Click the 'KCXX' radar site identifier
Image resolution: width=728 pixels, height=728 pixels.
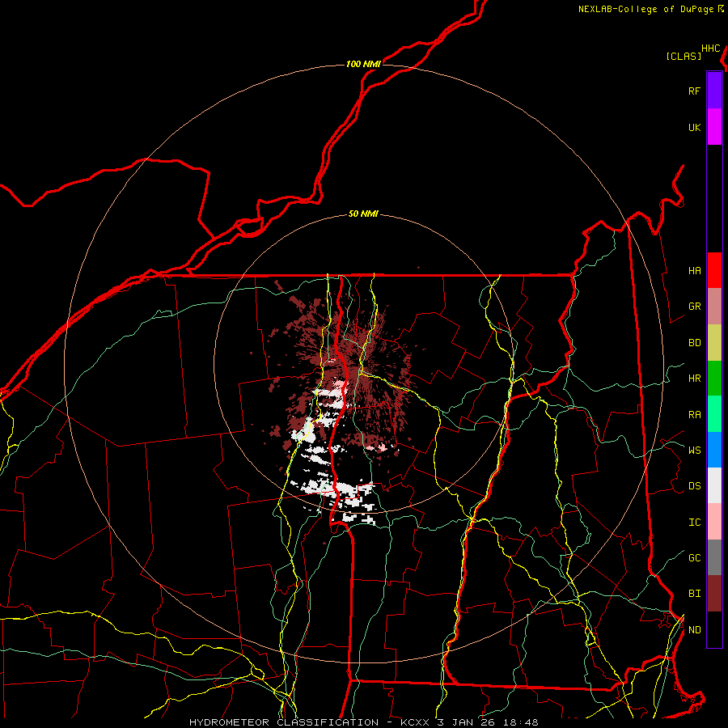click(415, 722)
